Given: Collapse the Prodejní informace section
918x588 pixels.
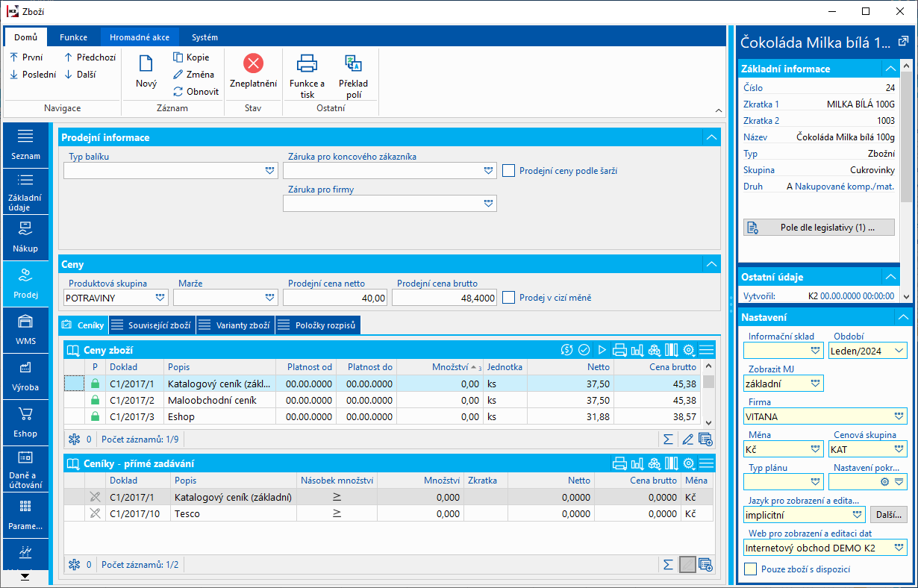Looking at the screenshot, I should click(x=711, y=137).
